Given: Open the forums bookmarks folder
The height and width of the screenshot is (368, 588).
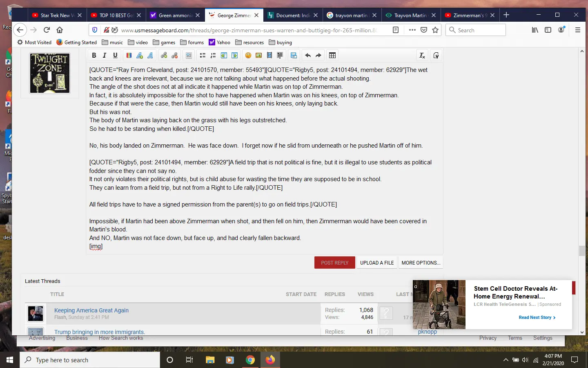Looking at the screenshot, I should (192, 42).
